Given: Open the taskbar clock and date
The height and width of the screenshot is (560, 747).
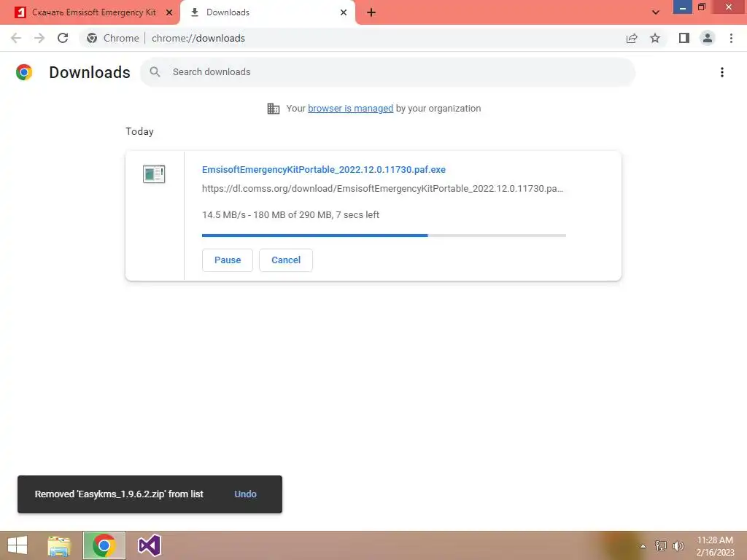Looking at the screenshot, I should [715, 545].
